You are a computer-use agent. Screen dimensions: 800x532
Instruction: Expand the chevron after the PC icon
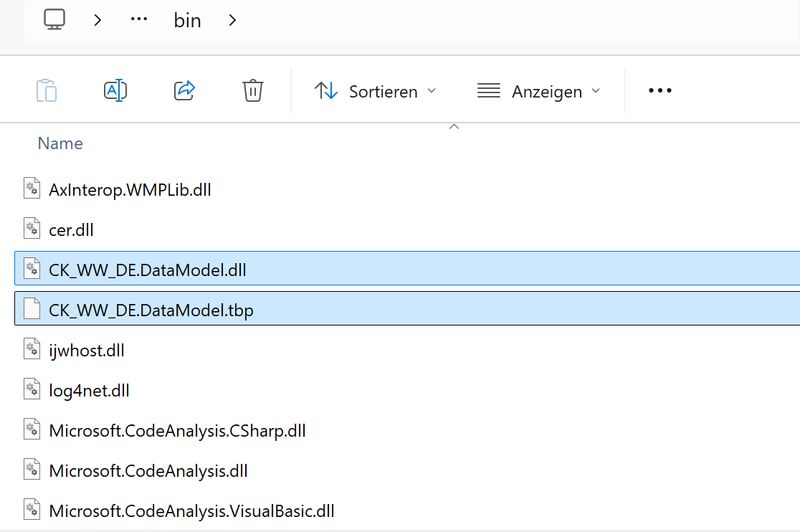[x=98, y=20]
